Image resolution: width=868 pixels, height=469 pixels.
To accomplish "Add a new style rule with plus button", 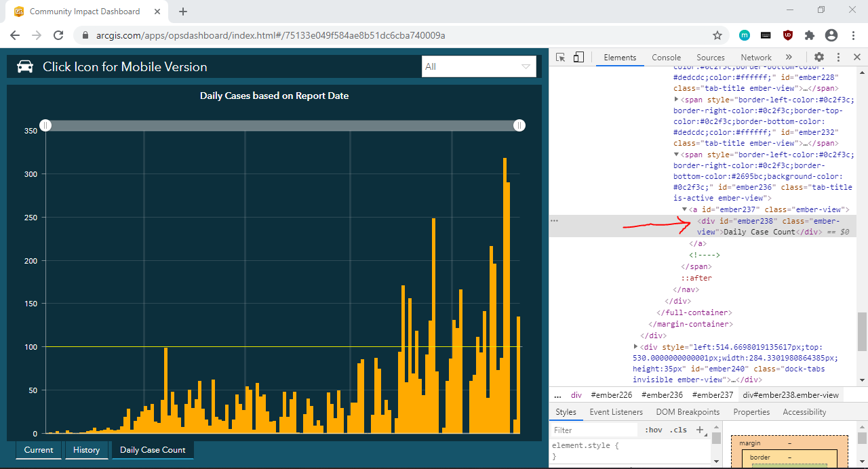I will tap(699, 430).
